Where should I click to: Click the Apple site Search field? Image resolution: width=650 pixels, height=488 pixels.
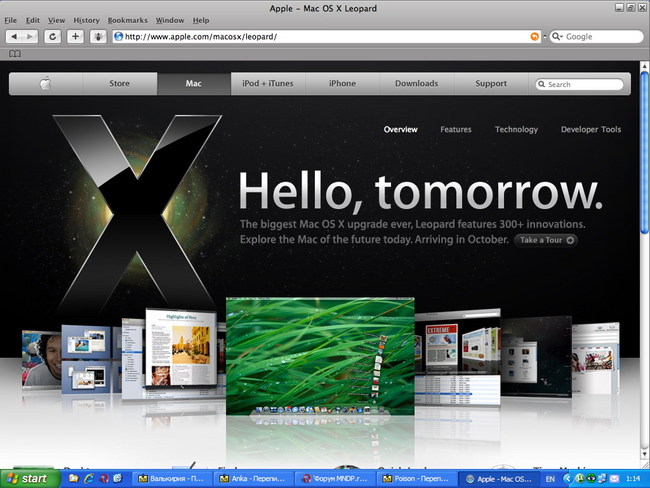coord(580,84)
